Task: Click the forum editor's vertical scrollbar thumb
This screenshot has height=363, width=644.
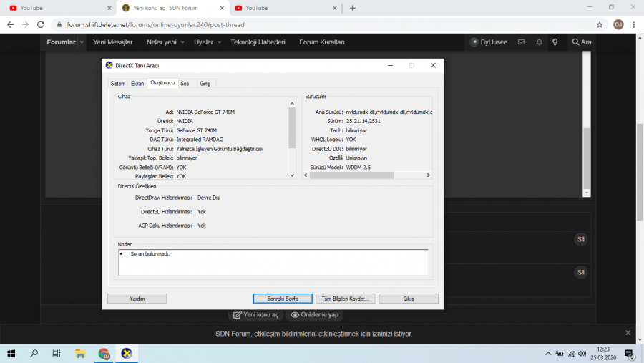Action: click(587, 158)
